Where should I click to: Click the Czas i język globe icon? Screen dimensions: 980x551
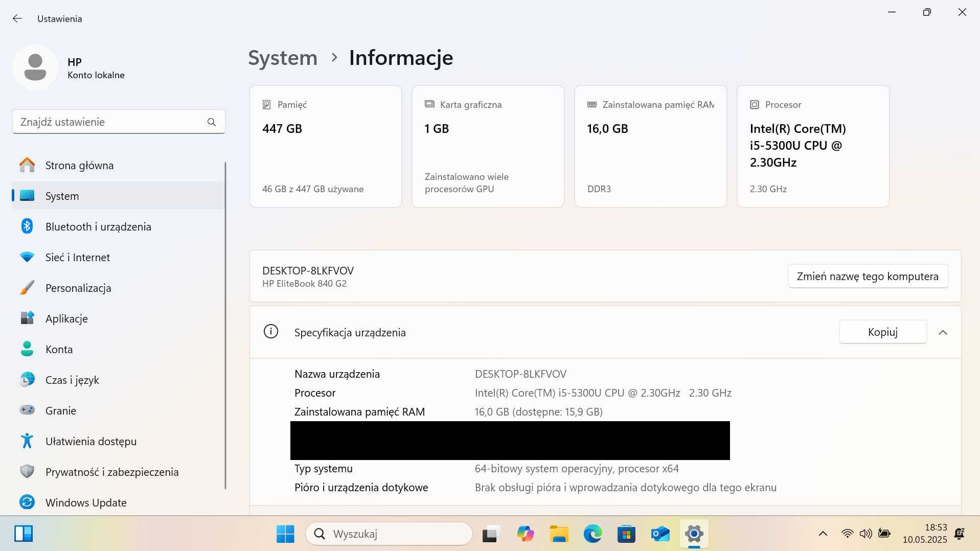(x=27, y=380)
